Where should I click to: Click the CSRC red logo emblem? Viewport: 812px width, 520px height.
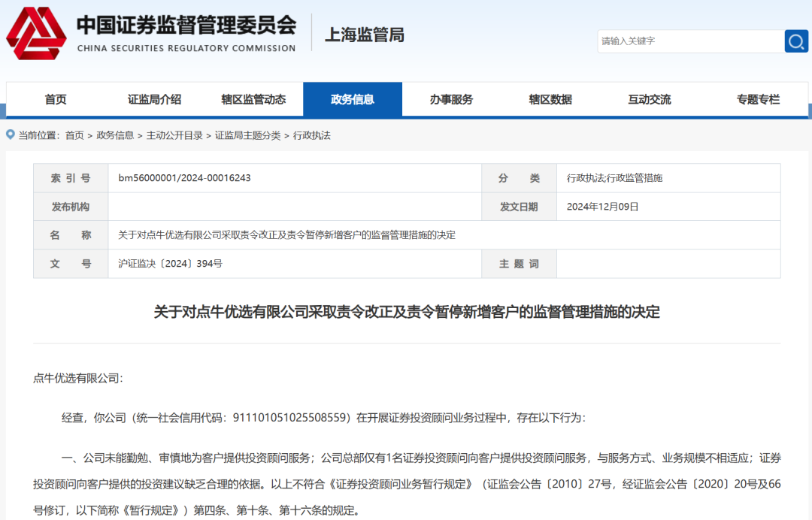pos(36,33)
